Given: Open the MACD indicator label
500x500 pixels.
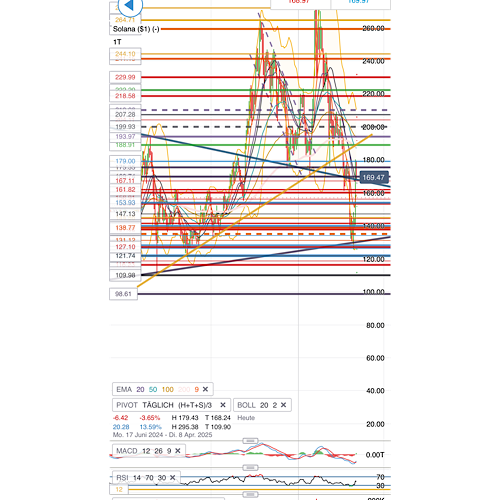Looking at the screenshot, I should [x=127, y=451].
